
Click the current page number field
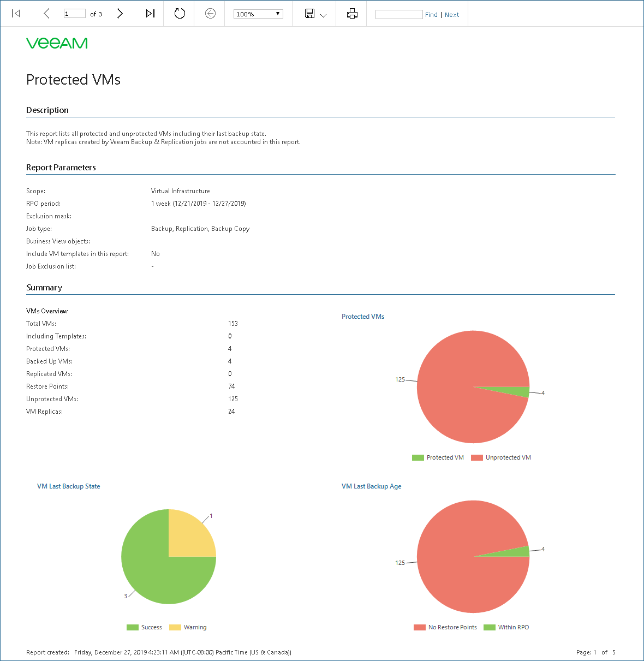(x=75, y=14)
